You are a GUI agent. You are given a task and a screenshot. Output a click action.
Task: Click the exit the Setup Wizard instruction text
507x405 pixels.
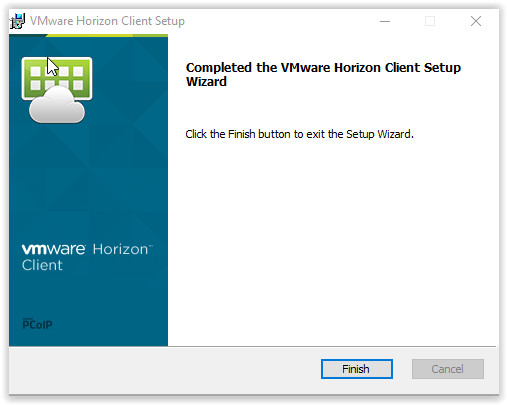click(299, 134)
